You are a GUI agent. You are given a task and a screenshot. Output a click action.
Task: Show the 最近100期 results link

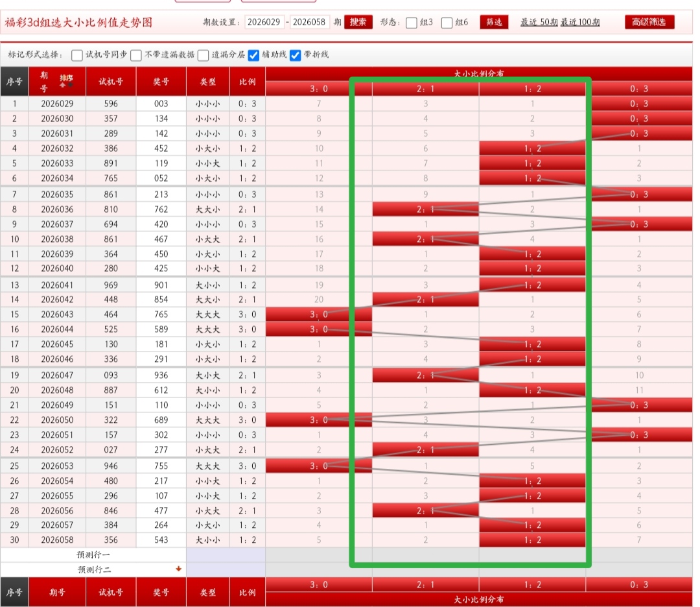coord(580,22)
